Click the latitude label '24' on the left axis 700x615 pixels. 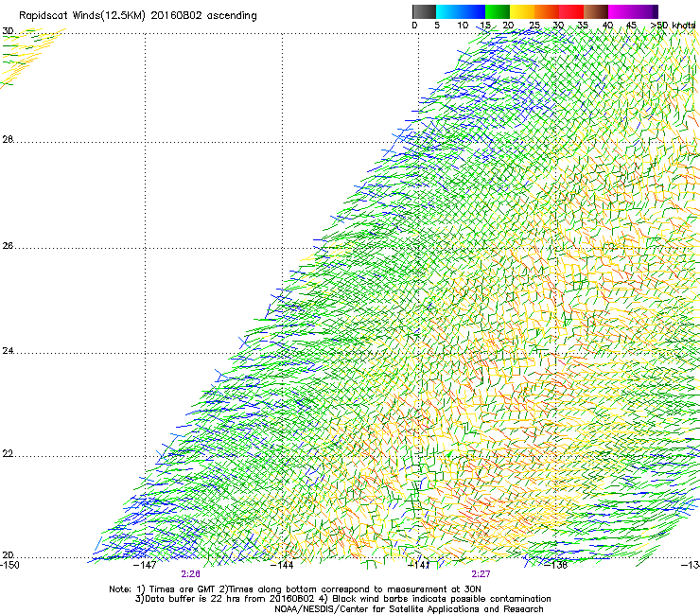[8, 351]
